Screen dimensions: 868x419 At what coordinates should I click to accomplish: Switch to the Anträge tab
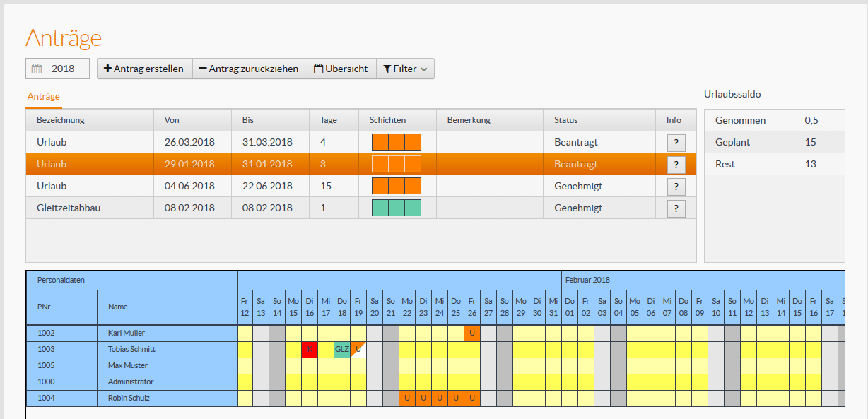(x=44, y=96)
